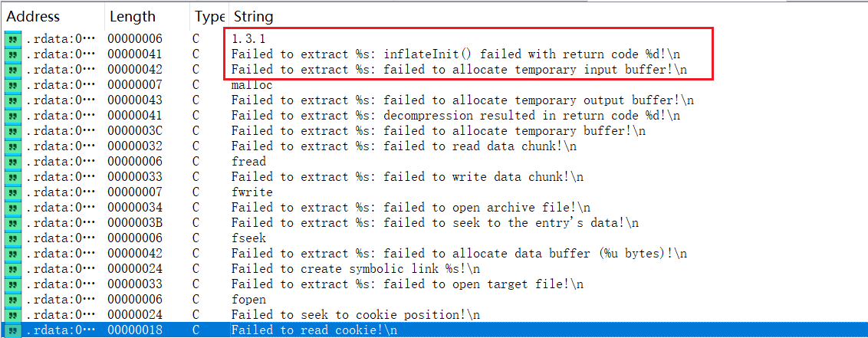Image resolution: width=868 pixels, height=338 pixels.
Task: Click the icon of the 'Failed to read cookie' row
Action: [12, 330]
